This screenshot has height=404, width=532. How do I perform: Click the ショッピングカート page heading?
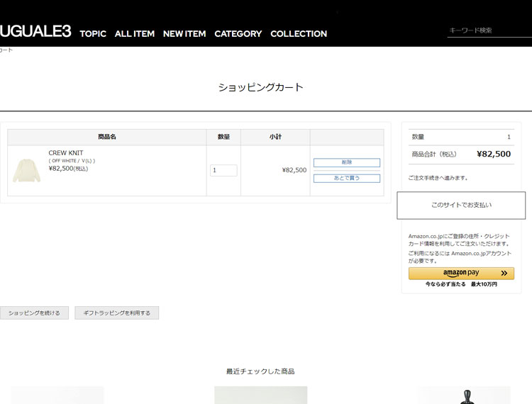coord(260,87)
